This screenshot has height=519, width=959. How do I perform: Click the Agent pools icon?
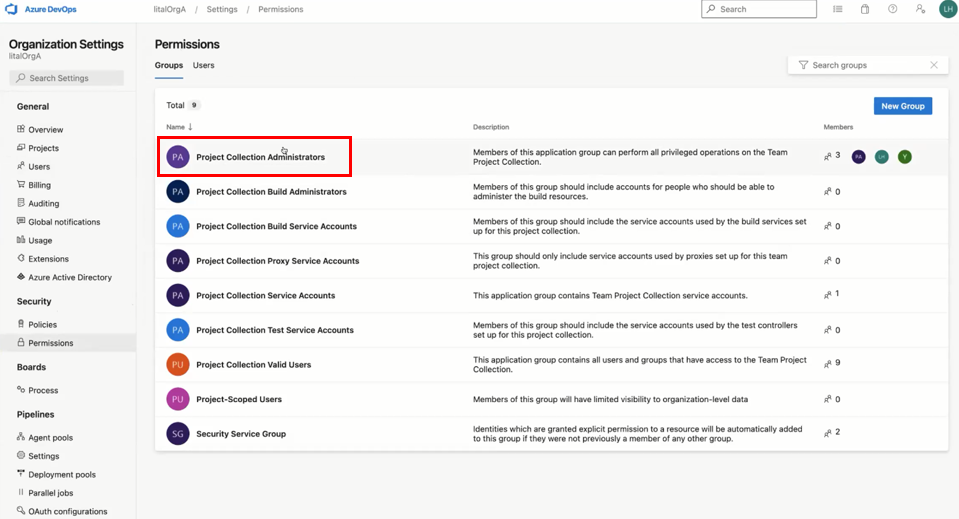point(21,436)
